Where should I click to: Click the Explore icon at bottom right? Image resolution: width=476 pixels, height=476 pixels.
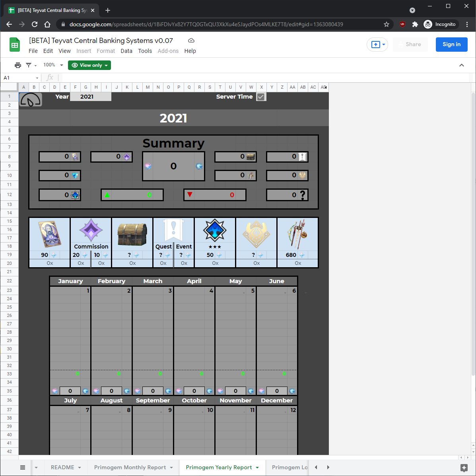pos(464,468)
